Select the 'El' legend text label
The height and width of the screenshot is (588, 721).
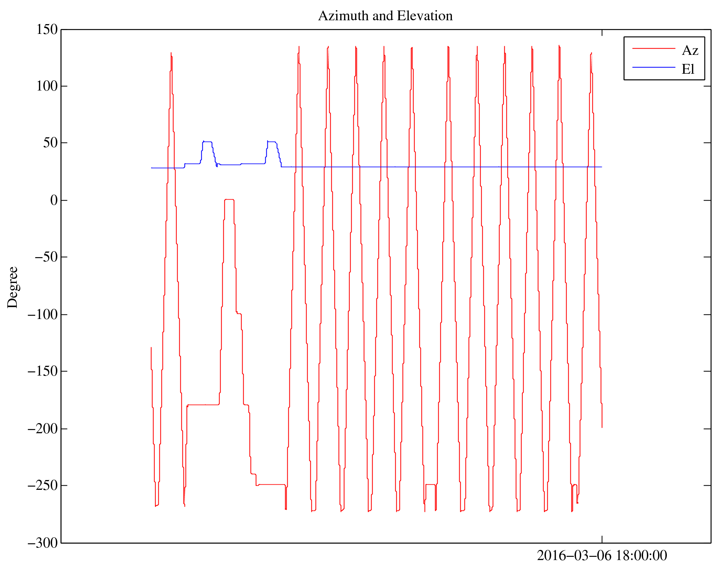[x=688, y=69]
